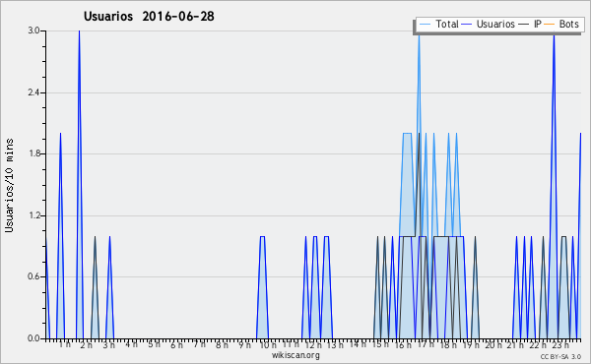
Task: Click the "CC BY-SA 3.0" license text
Action: [x=560, y=356]
